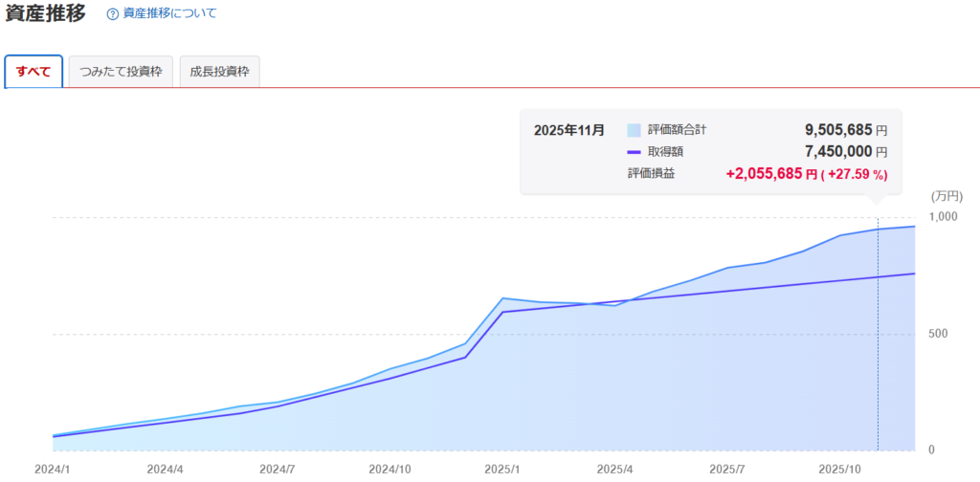Switch to the つみたて投資枠 tab
The image size is (980, 482).
pos(121,72)
